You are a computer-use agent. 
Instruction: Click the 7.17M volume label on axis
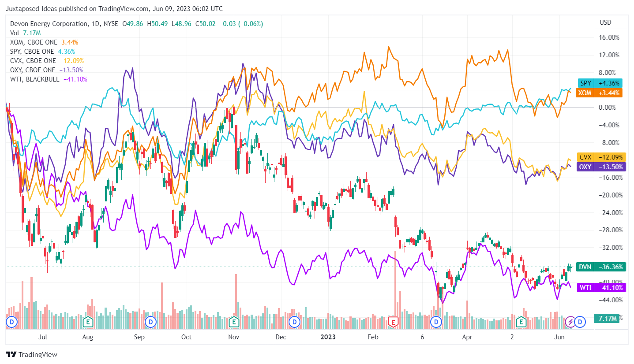pos(607,318)
